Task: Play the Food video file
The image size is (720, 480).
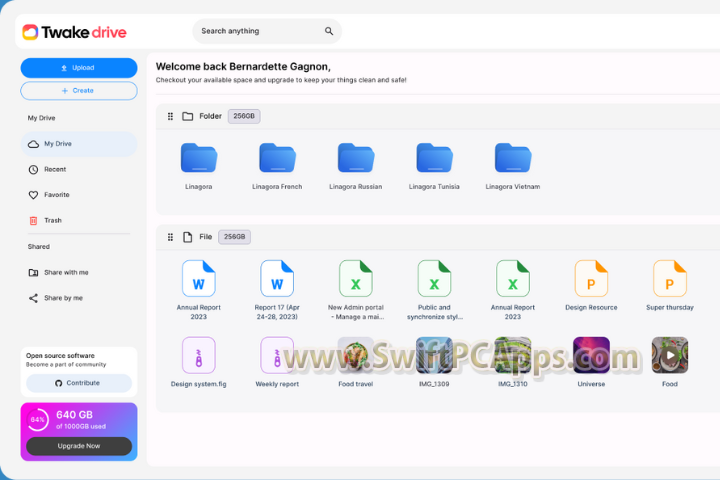Action: click(670, 356)
